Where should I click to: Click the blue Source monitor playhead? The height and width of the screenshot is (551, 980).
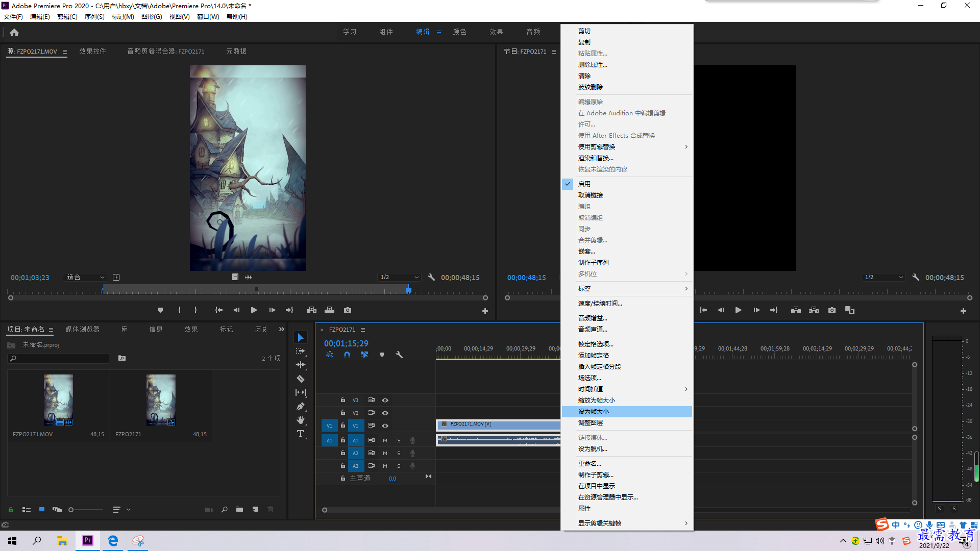click(408, 290)
